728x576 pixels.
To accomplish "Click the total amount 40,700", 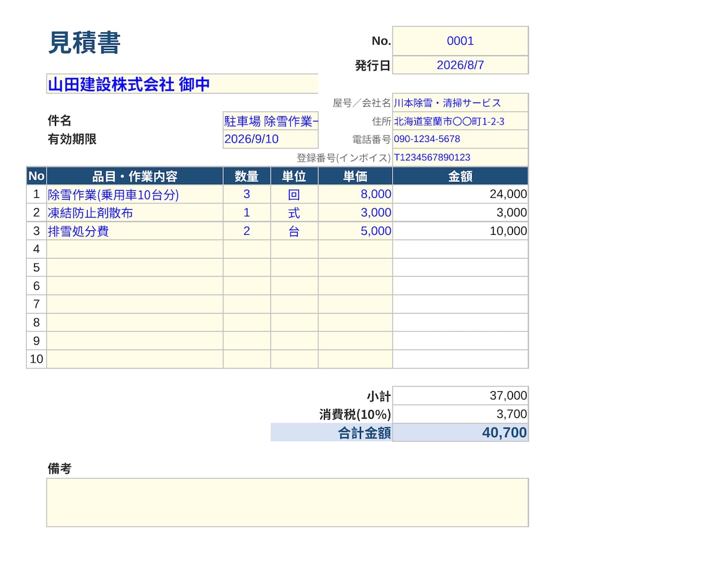I will pos(460,433).
